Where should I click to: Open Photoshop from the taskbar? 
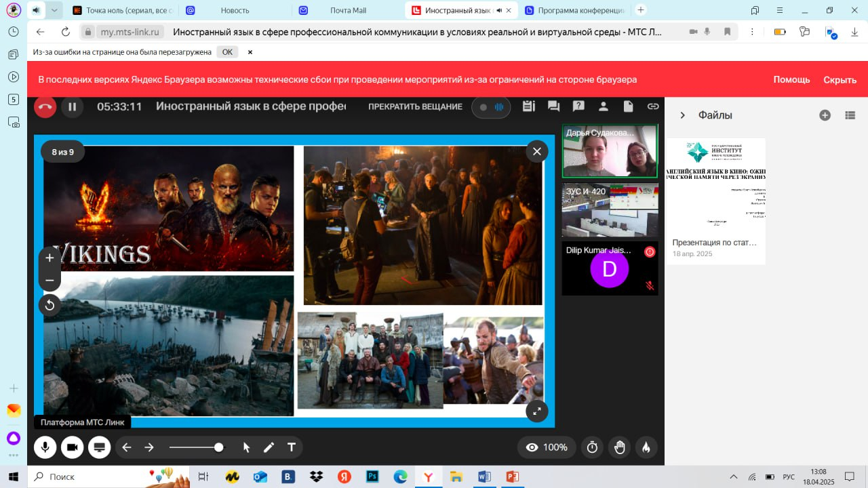(x=372, y=476)
